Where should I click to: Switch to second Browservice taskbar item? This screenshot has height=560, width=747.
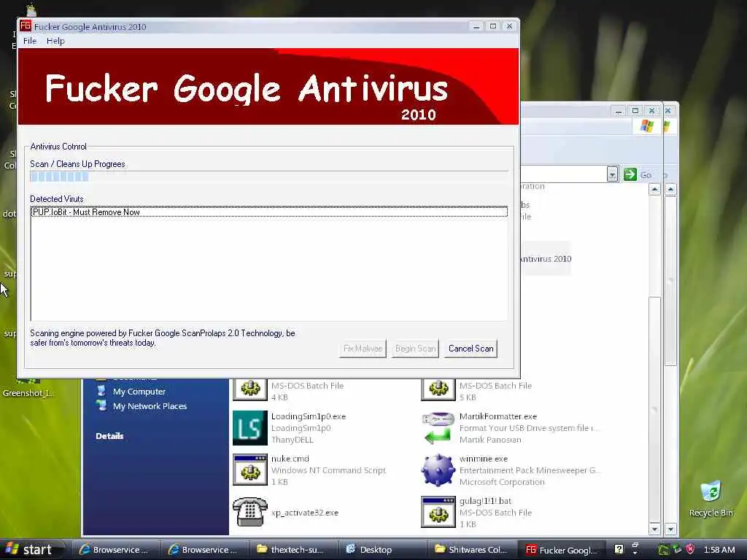click(x=205, y=550)
